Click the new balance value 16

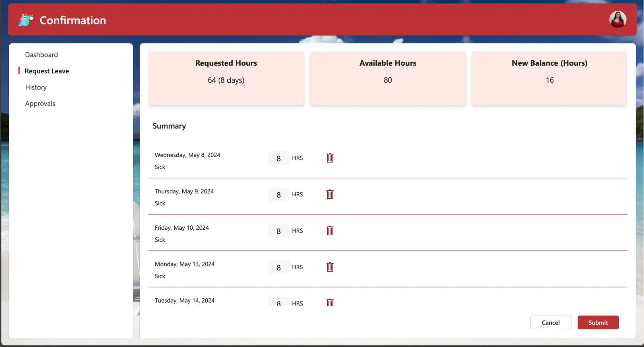pos(550,80)
